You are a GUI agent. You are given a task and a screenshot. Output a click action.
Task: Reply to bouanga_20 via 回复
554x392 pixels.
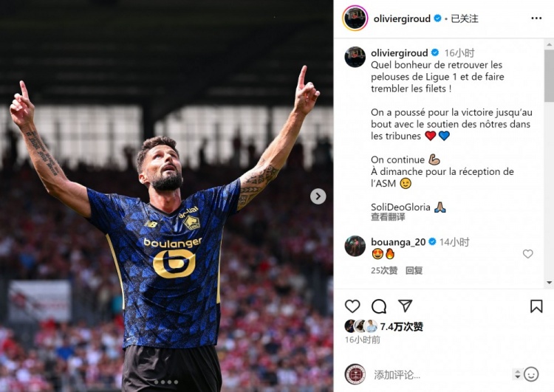coord(414,270)
